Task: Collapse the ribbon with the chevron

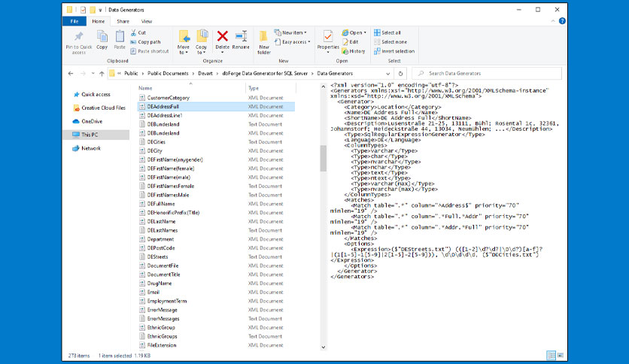Action: coord(553,21)
